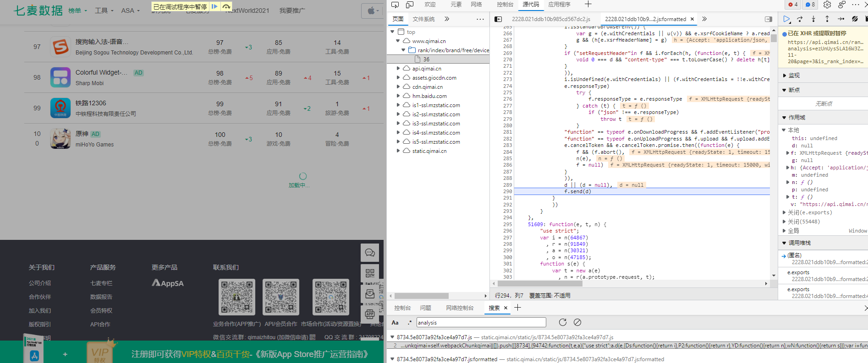
Task: Click the search input containing analysis
Action: coord(481,322)
